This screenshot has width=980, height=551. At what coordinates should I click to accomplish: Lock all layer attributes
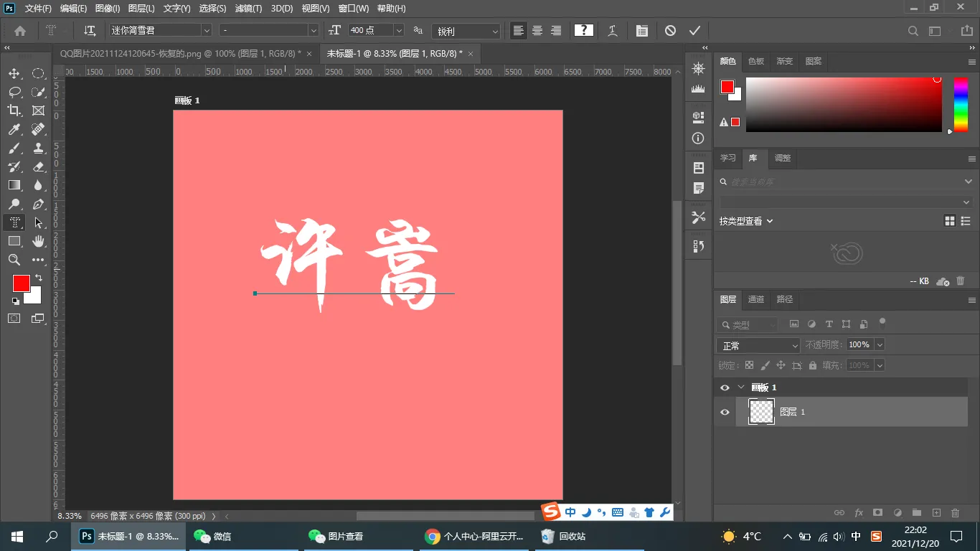812,365
